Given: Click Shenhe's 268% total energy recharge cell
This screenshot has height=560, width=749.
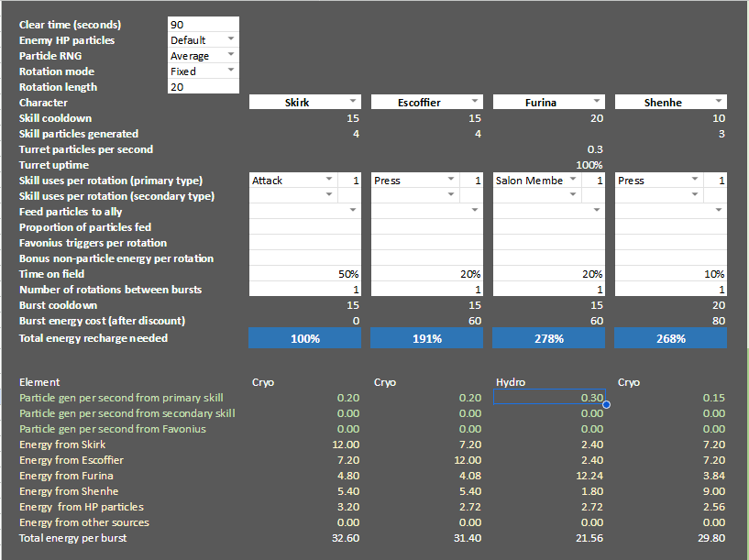Looking at the screenshot, I should 671,338.
